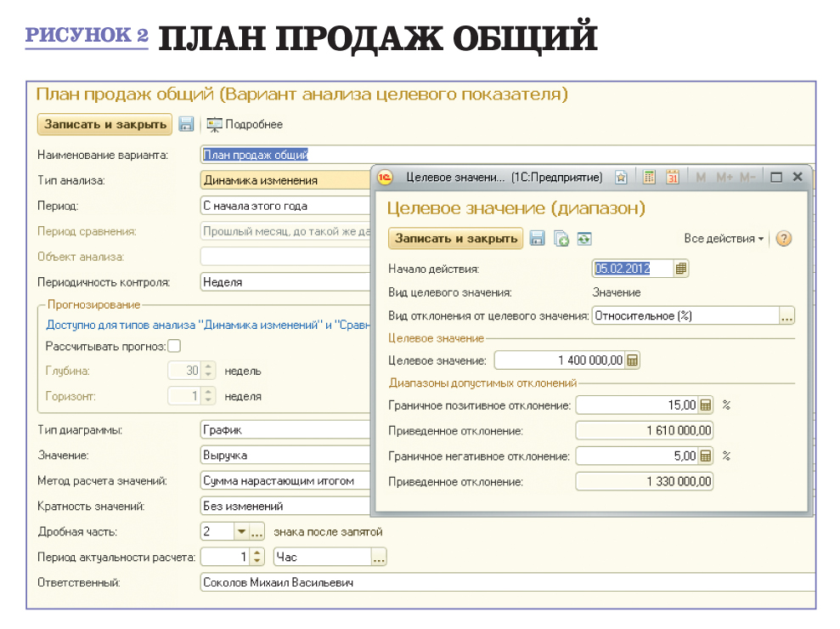This screenshot has height=629, width=840.
Task: Click negative deviation field 5,00
Action: (x=638, y=456)
